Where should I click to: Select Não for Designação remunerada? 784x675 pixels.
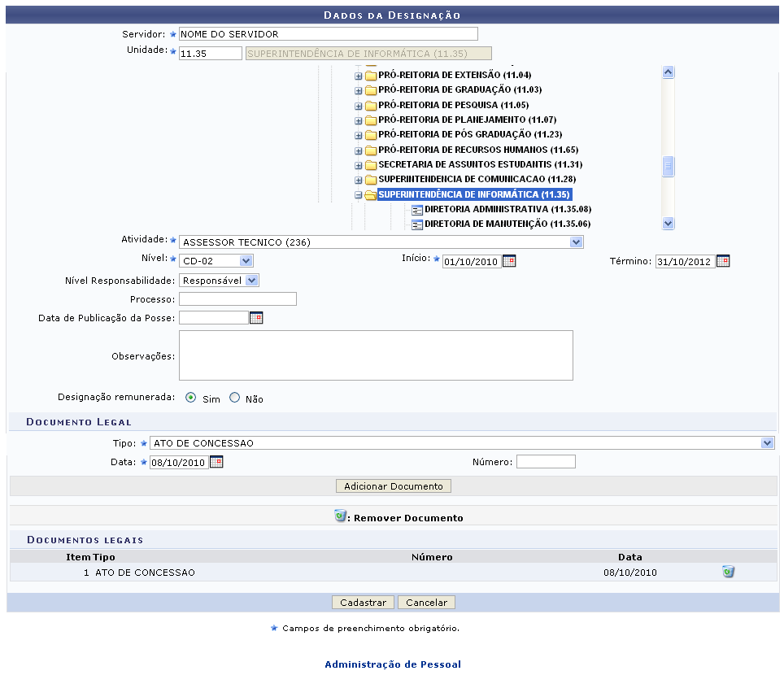(x=235, y=398)
